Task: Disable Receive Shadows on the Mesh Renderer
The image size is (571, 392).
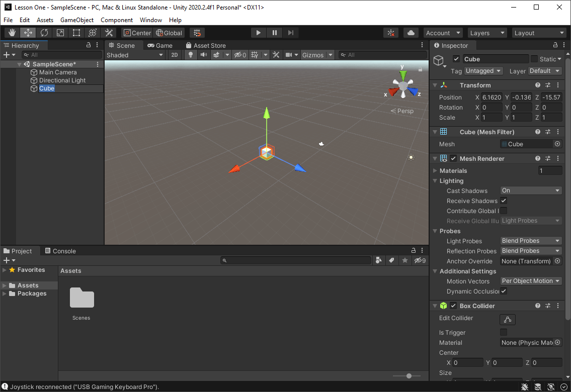Action: coord(503,201)
